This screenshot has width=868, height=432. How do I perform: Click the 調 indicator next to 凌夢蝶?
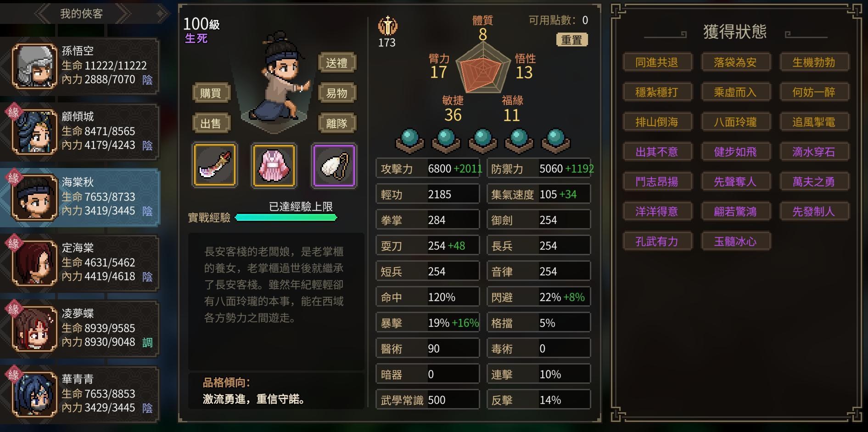coord(147,342)
